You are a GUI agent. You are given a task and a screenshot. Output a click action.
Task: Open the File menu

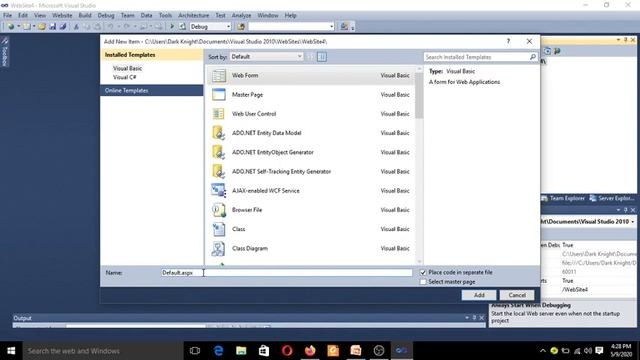[7, 16]
